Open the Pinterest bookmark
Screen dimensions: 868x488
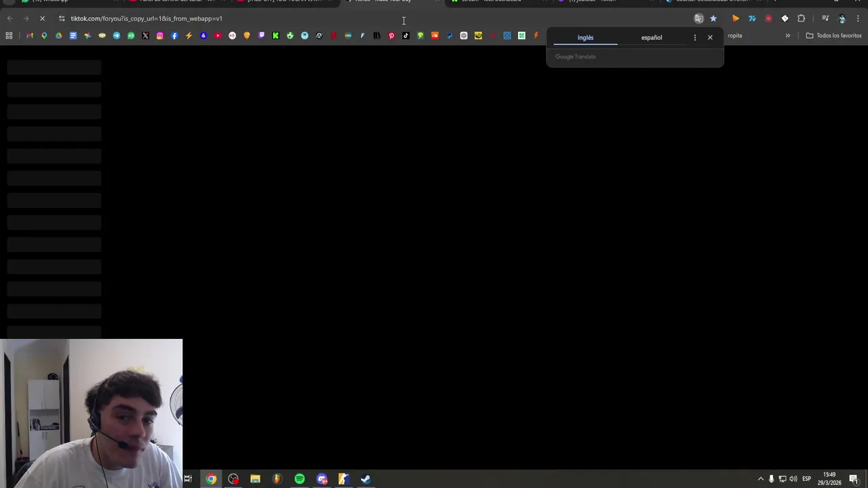click(x=391, y=35)
